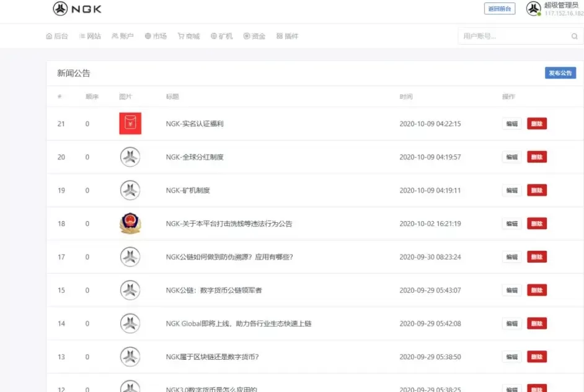The width and height of the screenshot is (584, 392).
Task: Click the 标题 column header
Action: [x=172, y=97]
